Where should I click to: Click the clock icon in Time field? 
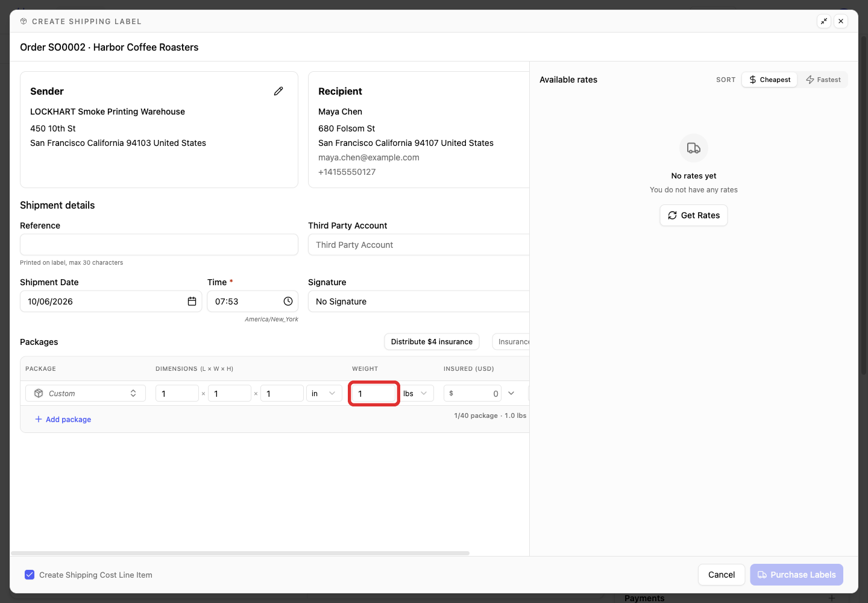click(x=288, y=301)
